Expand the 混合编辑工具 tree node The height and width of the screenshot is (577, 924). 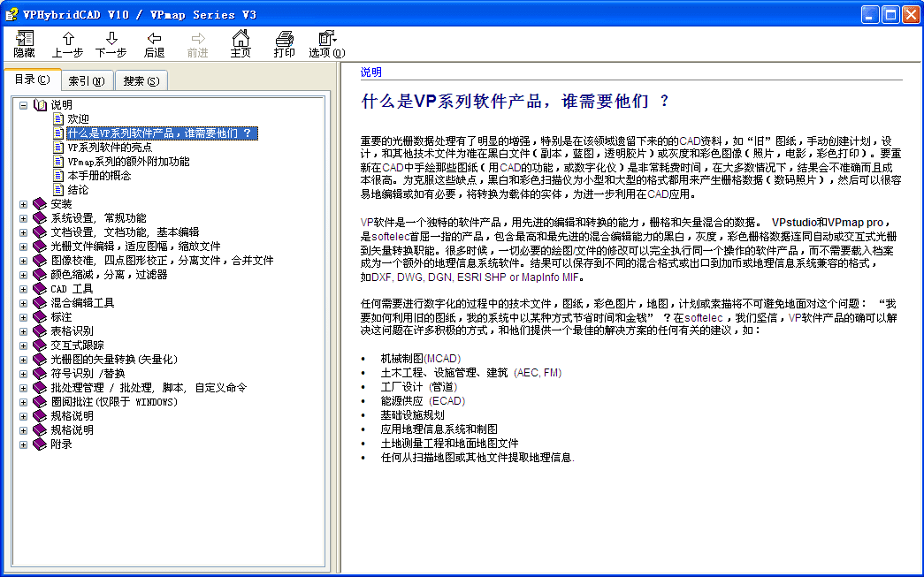(24, 303)
